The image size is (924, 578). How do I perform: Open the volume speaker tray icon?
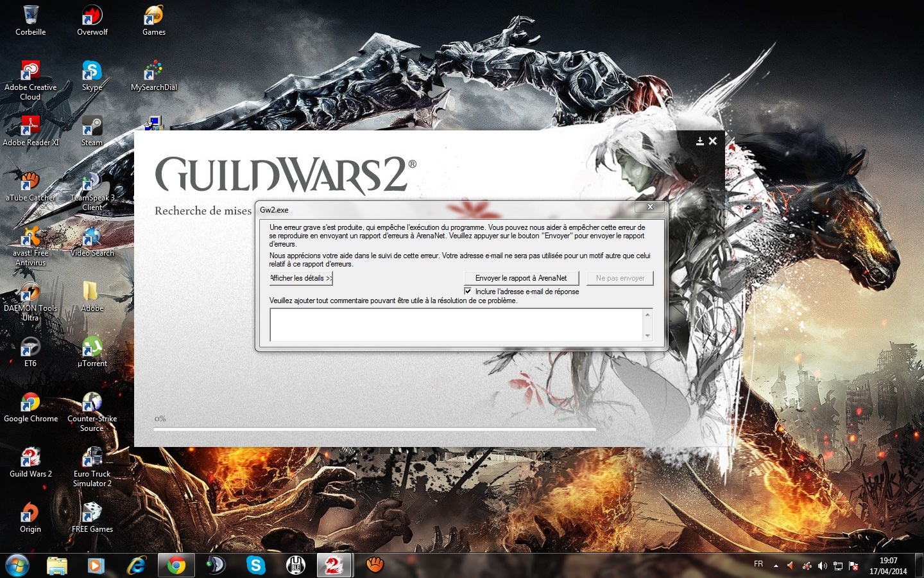823,566
